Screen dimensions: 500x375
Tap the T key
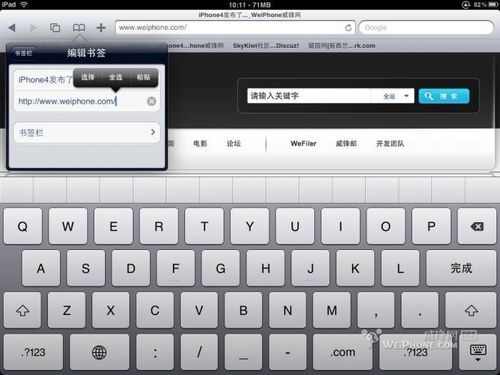click(x=204, y=226)
